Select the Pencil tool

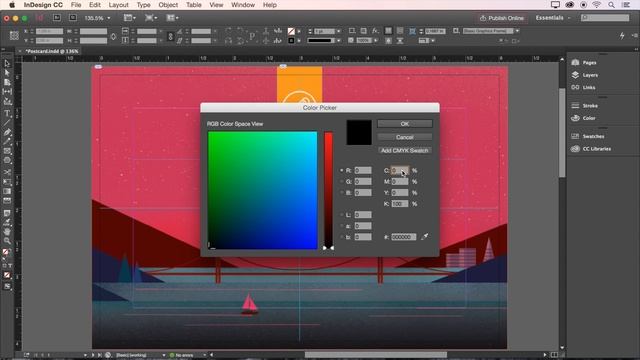[7, 142]
